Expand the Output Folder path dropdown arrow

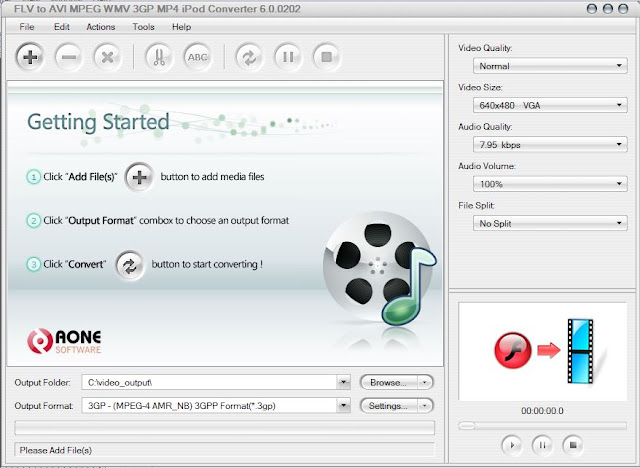[344, 382]
